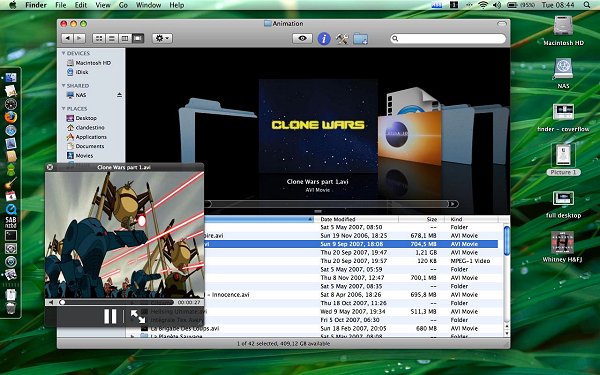Switch Finder to icon view
This screenshot has height=375, width=600.
99,38
